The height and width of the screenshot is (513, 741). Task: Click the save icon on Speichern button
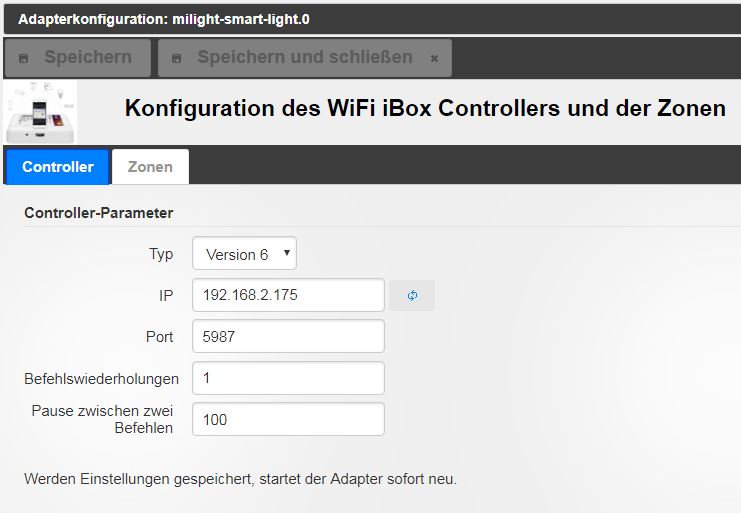click(x=23, y=58)
